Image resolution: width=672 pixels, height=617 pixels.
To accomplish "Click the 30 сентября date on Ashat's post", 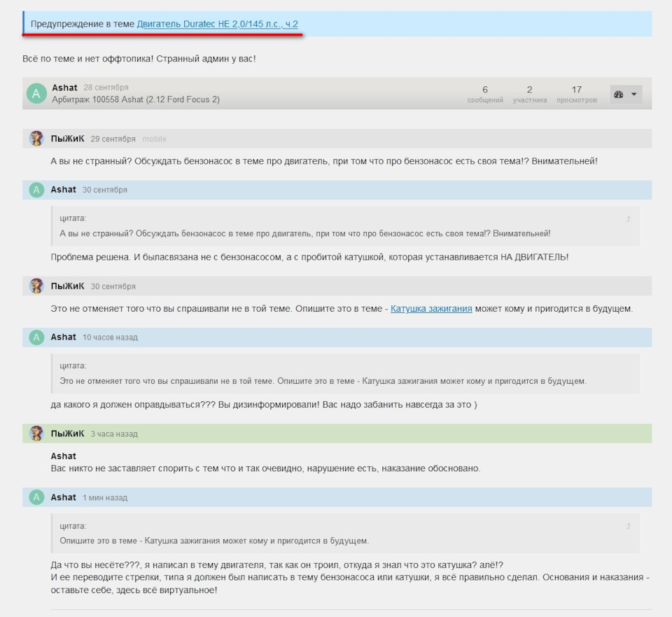I will click(105, 190).
